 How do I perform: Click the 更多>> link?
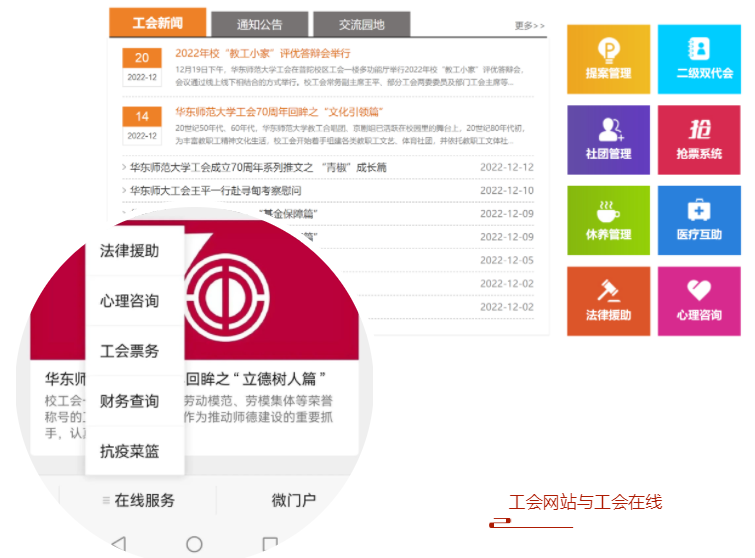coord(530,26)
